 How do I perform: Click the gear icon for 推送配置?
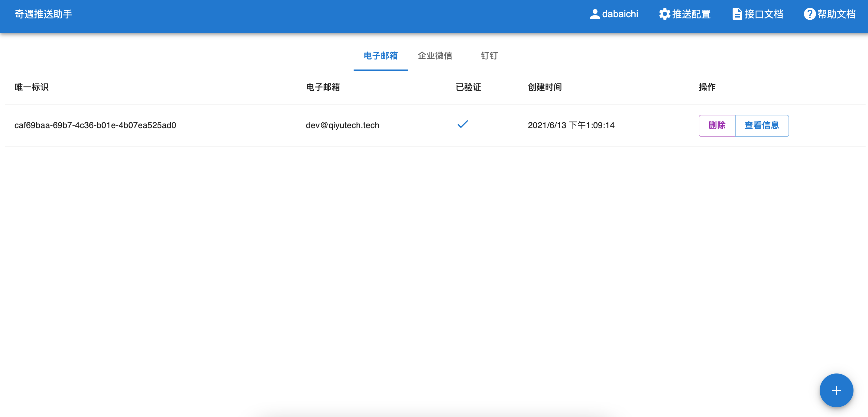coord(665,14)
